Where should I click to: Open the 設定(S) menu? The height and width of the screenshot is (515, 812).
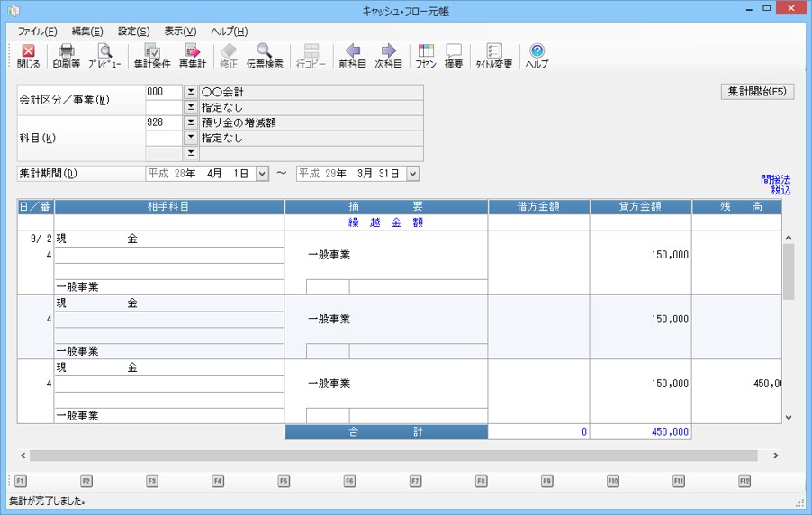point(134,32)
